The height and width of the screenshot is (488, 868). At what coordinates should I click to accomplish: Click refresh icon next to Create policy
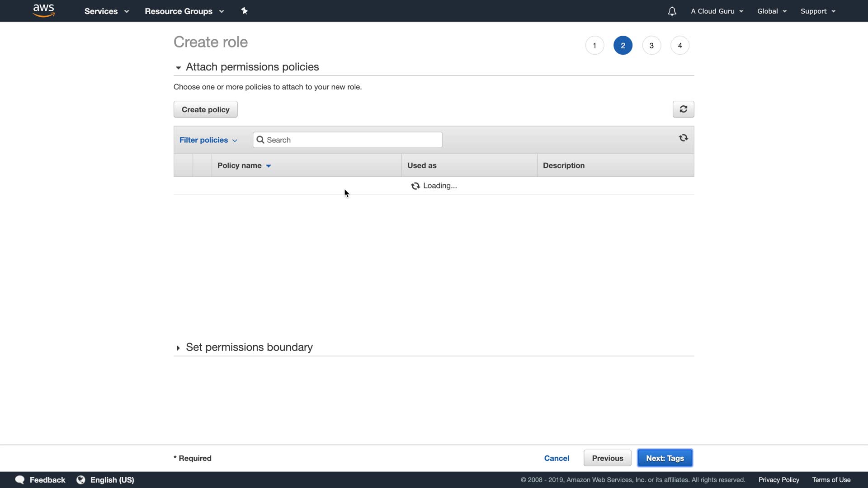coord(683,109)
